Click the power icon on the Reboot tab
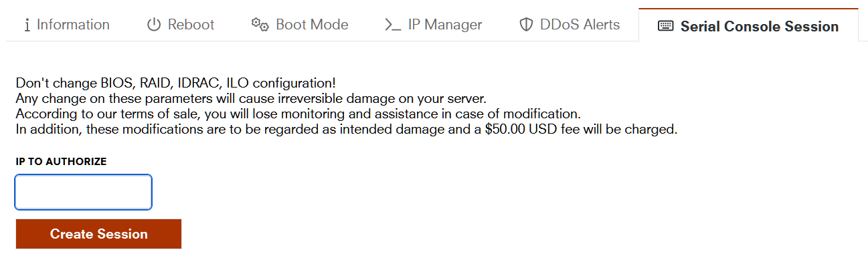The width and height of the screenshot is (868, 274). 154,25
